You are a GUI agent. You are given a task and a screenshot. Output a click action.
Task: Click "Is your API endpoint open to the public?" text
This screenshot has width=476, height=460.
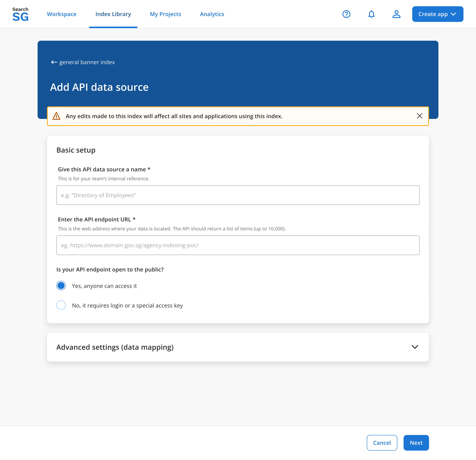click(110, 270)
